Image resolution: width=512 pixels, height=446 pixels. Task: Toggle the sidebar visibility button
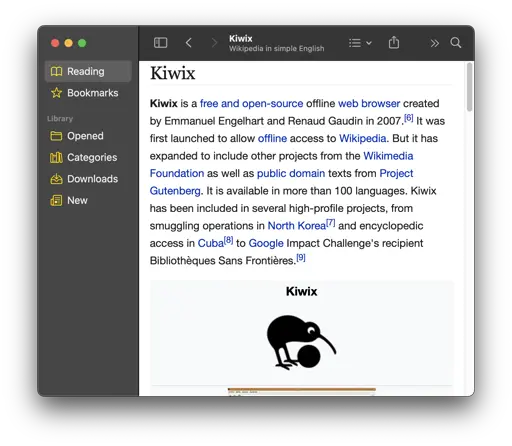pos(160,43)
